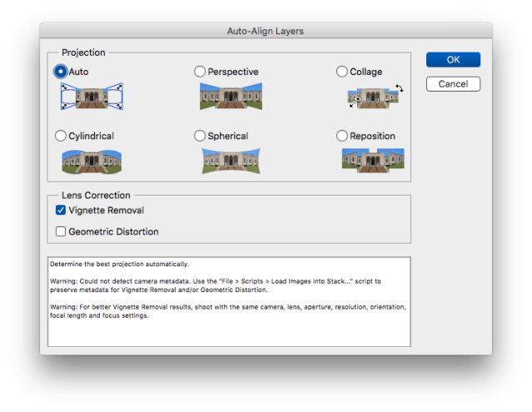532x412 pixels.
Task: Click the Collage projection preview image
Action: [374, 97]
